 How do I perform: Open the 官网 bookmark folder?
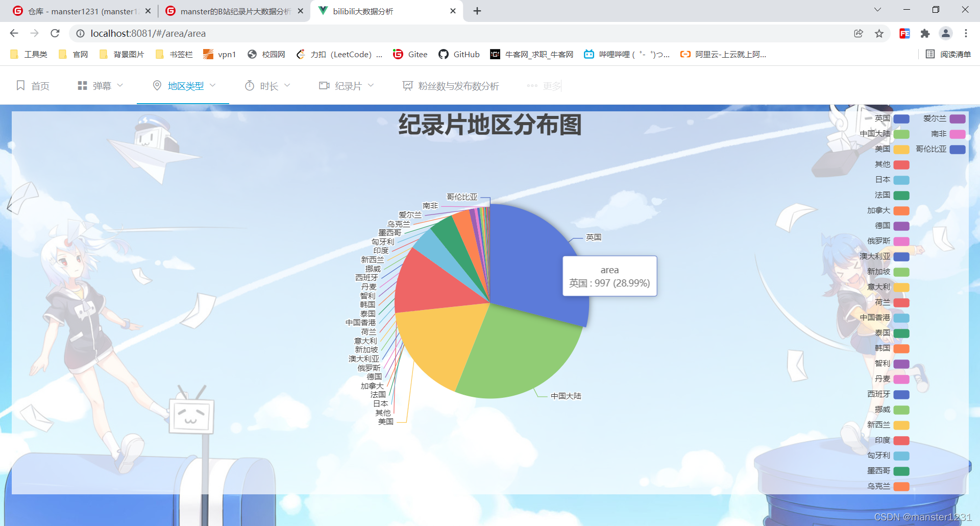(73, 54)
